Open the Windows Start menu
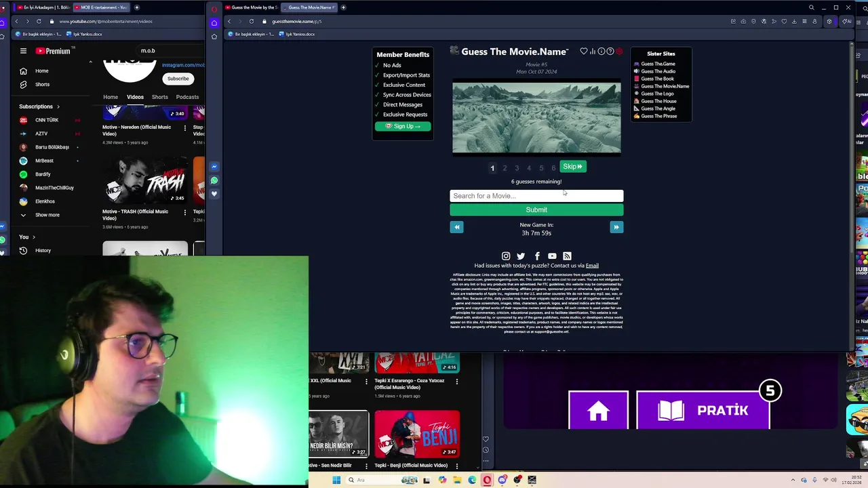Viewport: 868px width, 488px height. [336, 480]
